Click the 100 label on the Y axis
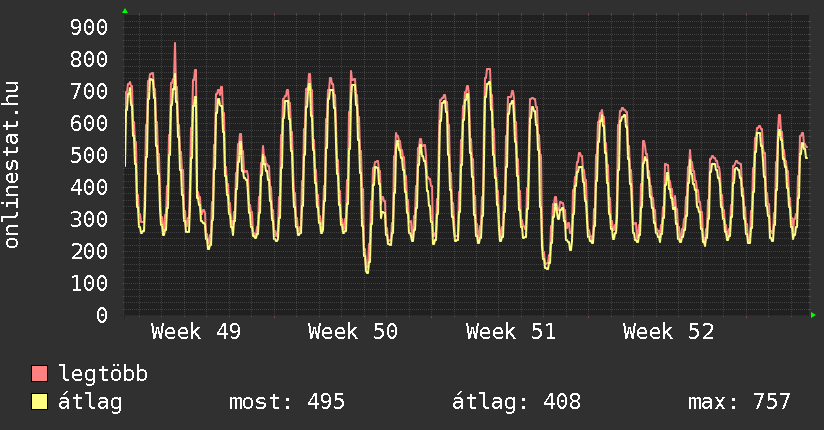Viewport: 824px width, 430px height. 88,283
